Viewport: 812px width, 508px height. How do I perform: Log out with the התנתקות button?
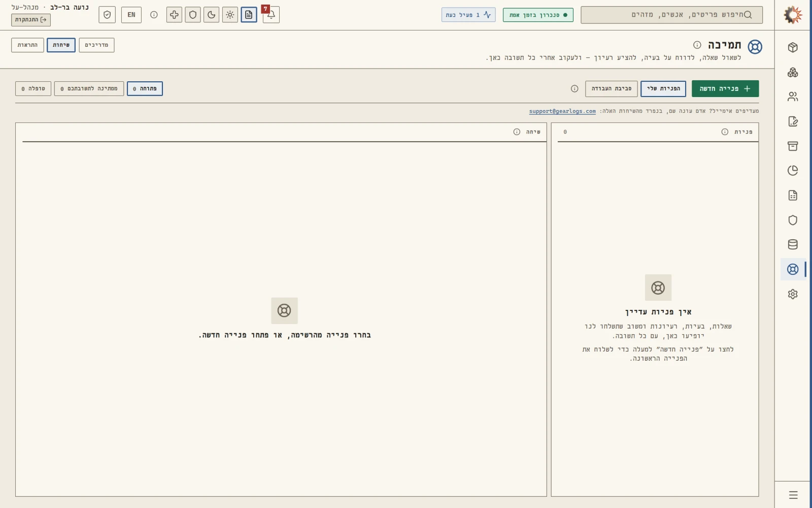[x=31, y=20]
